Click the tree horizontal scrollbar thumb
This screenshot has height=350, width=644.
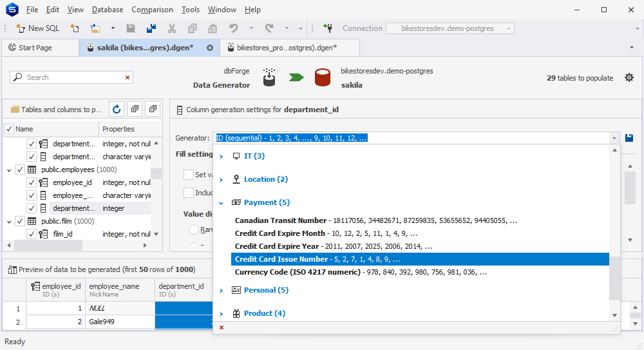point(48,245)
